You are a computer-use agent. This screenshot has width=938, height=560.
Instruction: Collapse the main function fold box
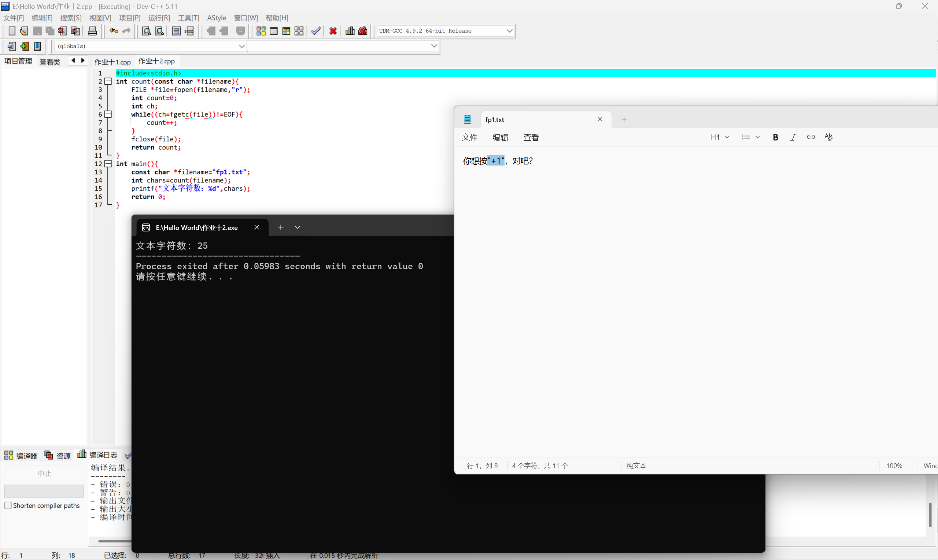108,164
